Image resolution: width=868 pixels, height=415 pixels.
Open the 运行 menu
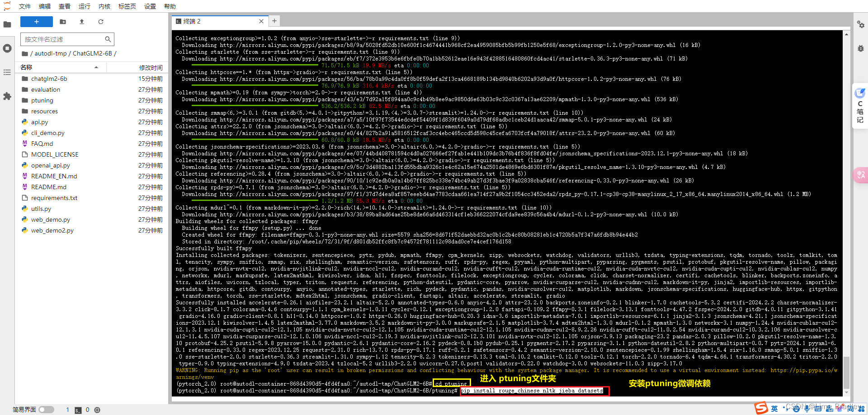coord(85,6)
